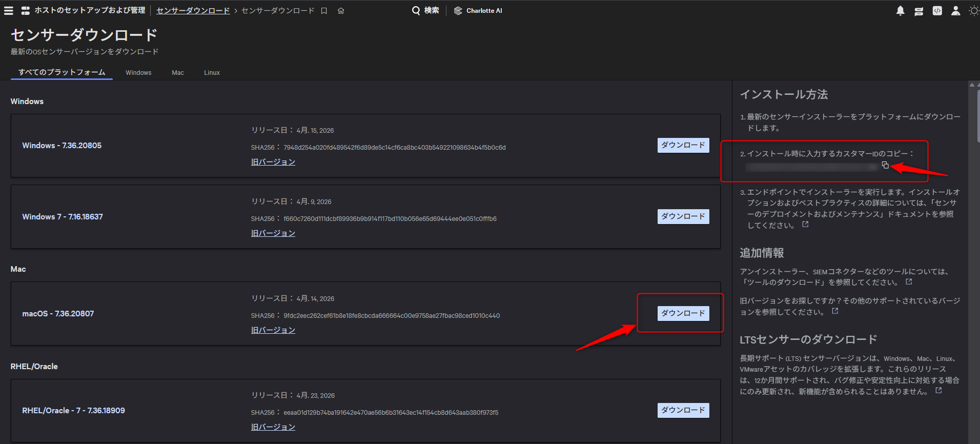Click the sensor download breadcrumb link
Image resolution: width=980 pixels, height=444 pixels.
[x=193, y=11]
